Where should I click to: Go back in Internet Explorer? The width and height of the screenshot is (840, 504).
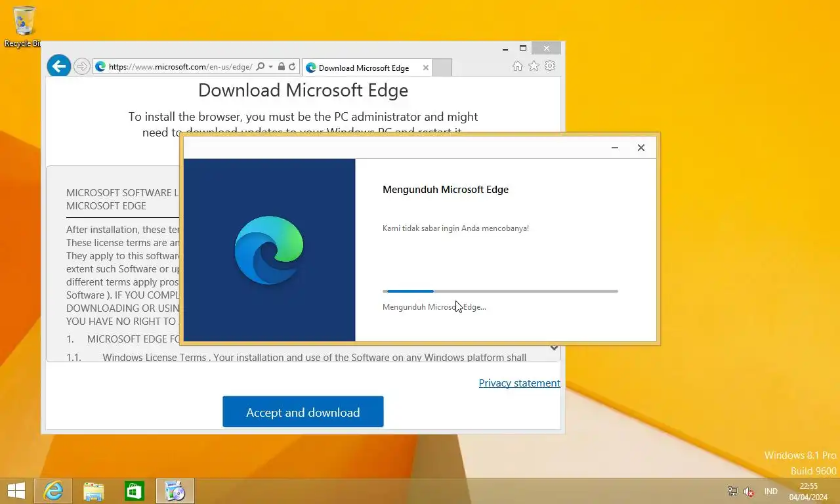click(x=59, y=66)
